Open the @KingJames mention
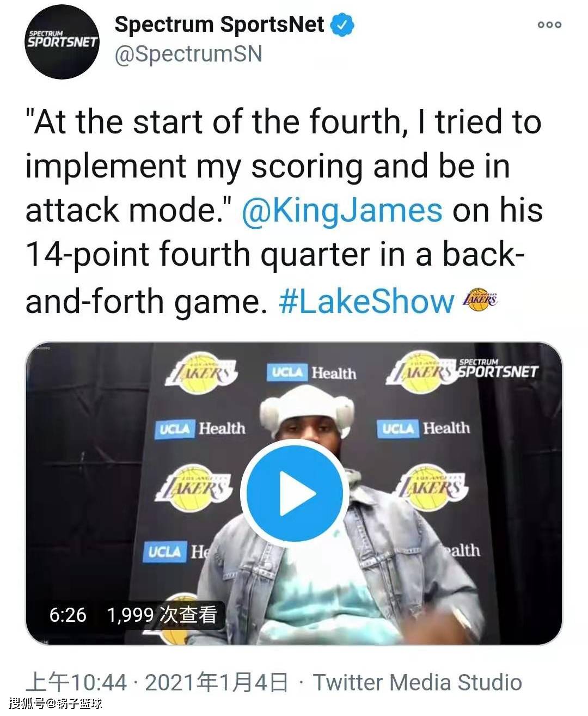Screen dimensions: 588x716 (341, 211)
